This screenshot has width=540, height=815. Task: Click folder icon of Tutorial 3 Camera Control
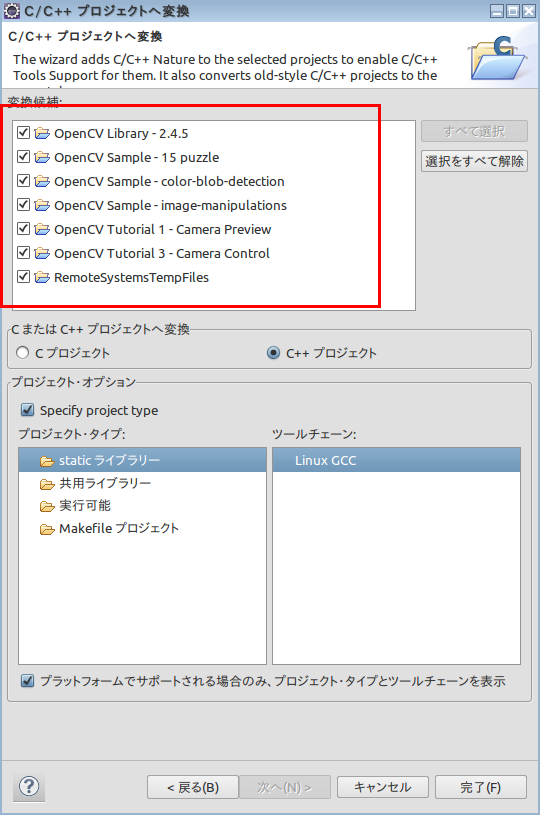coord(42,253)
